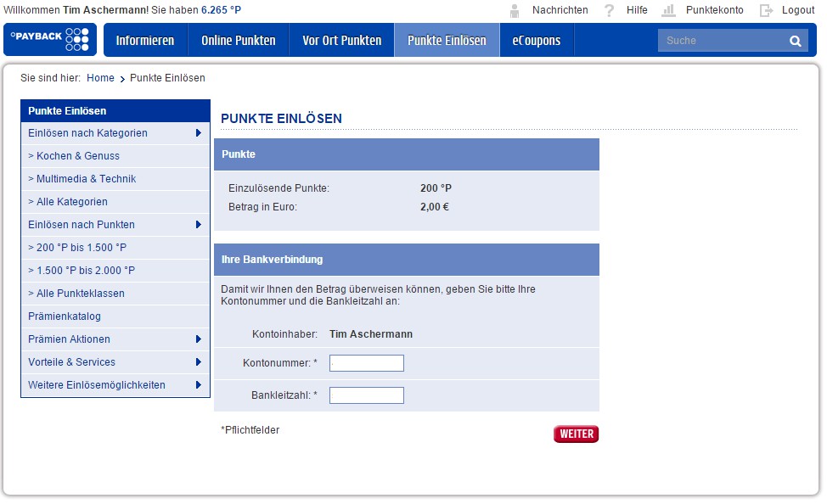
Task: Click the Punktekonto bar chart icon
Action: pos(669,10)
